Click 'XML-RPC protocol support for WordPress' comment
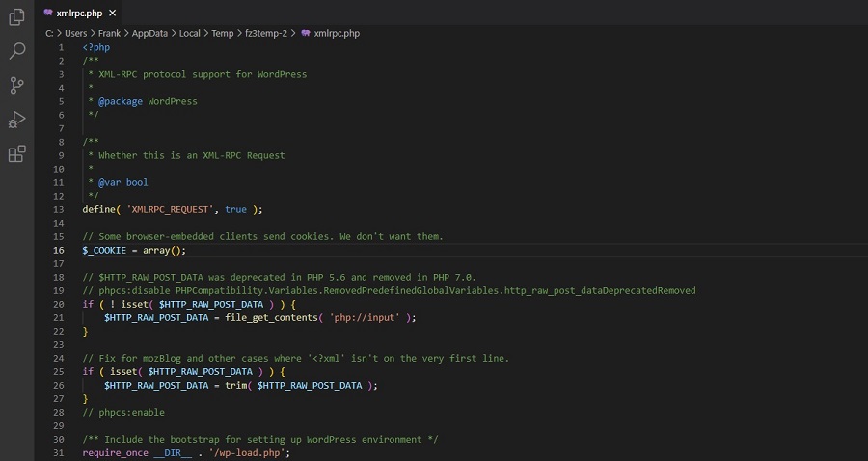 pyautogui.click(x=203, y=74)
